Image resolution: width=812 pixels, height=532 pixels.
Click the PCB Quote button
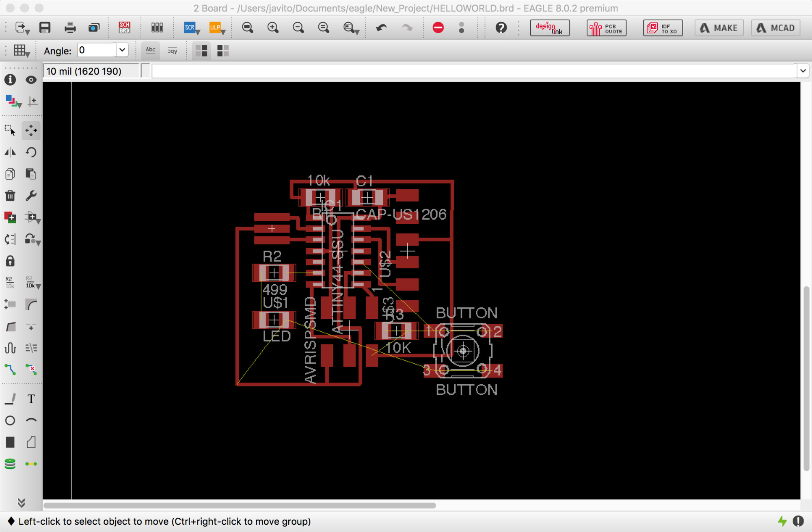click(x=607, y=28)
